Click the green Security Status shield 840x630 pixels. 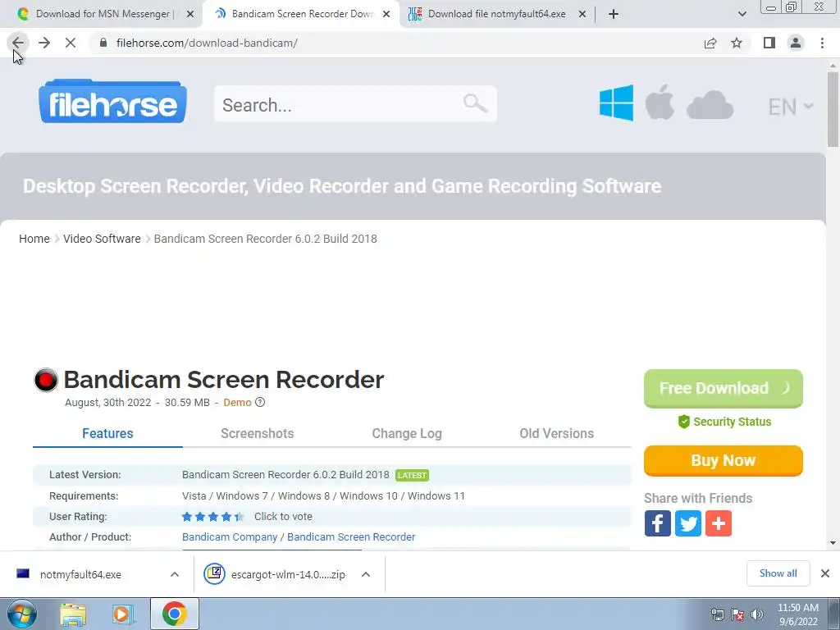click(683, 422)
